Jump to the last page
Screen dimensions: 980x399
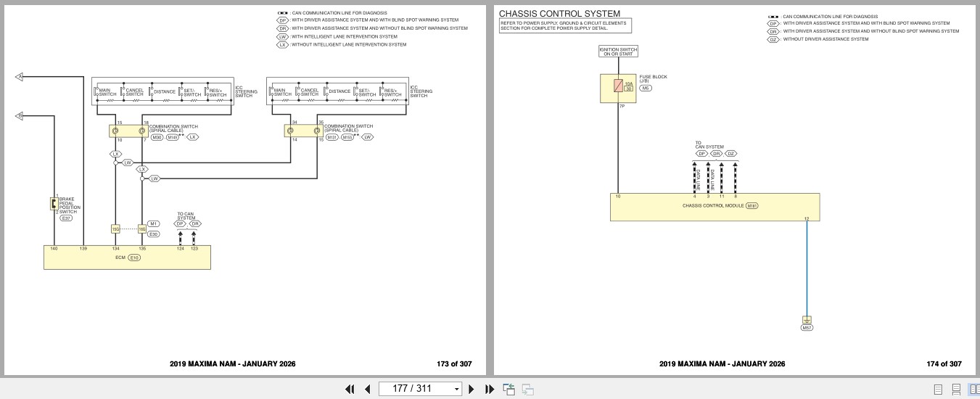point(489,389)
